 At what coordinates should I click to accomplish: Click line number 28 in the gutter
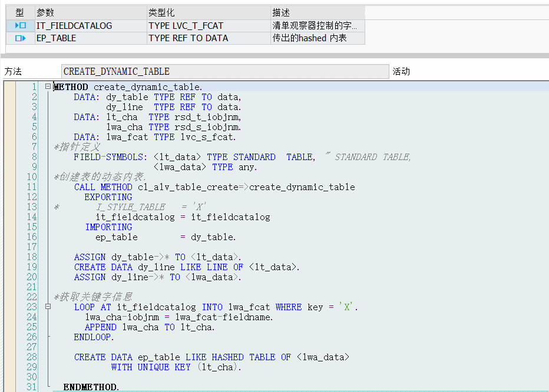(x=32, y=357)
